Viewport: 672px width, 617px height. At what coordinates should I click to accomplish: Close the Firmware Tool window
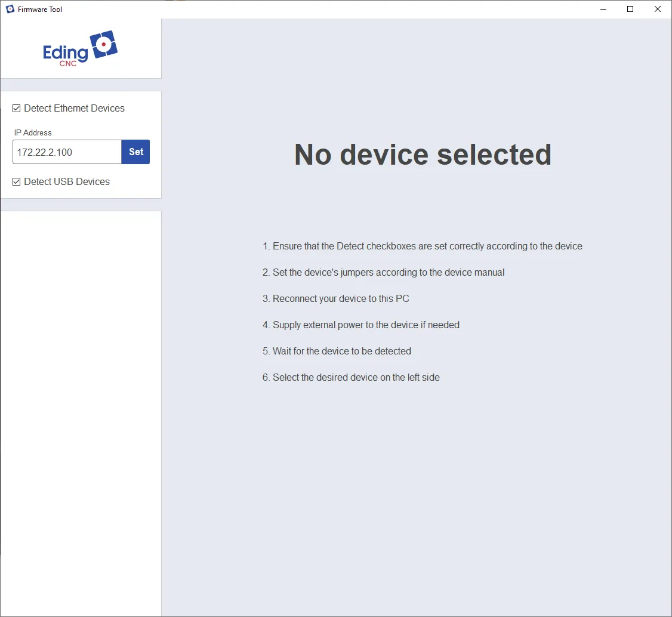tap(658, 9)
